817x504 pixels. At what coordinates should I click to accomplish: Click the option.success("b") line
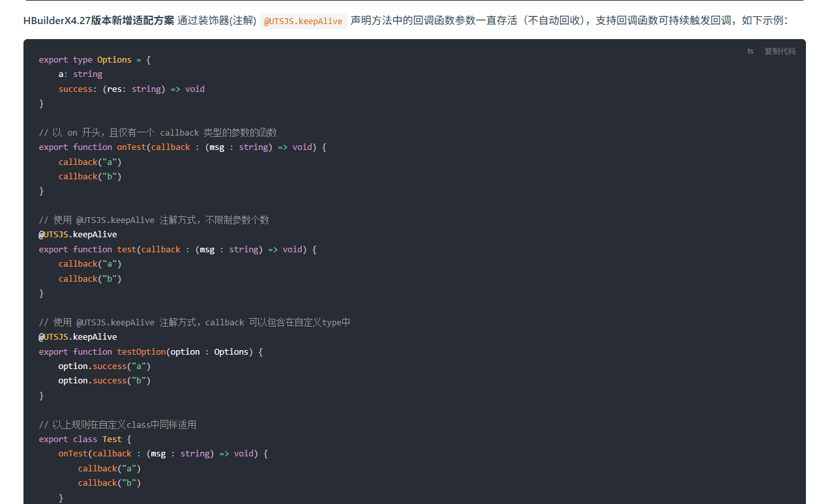click(x=104, y=381)
